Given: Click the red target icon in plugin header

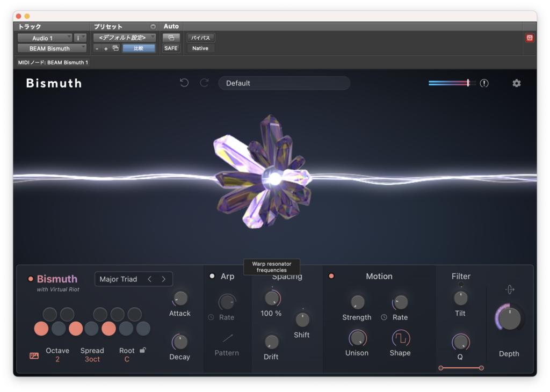Looking at the screenshot, I should (x=530, y=38).
